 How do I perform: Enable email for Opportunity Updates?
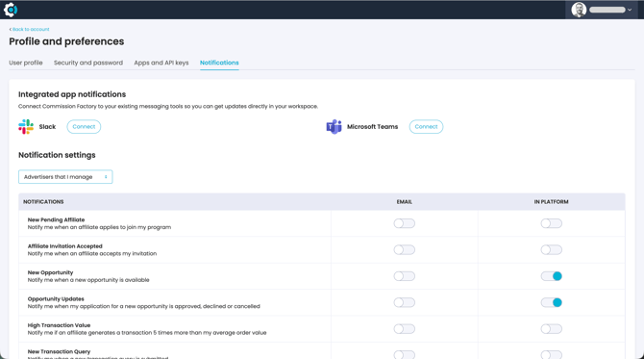pyautogui.click(x=405, y=302)
